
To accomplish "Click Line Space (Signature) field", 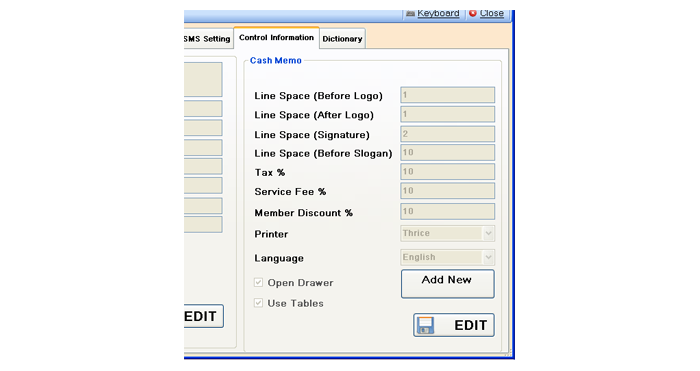I will [x=447, y=133].
